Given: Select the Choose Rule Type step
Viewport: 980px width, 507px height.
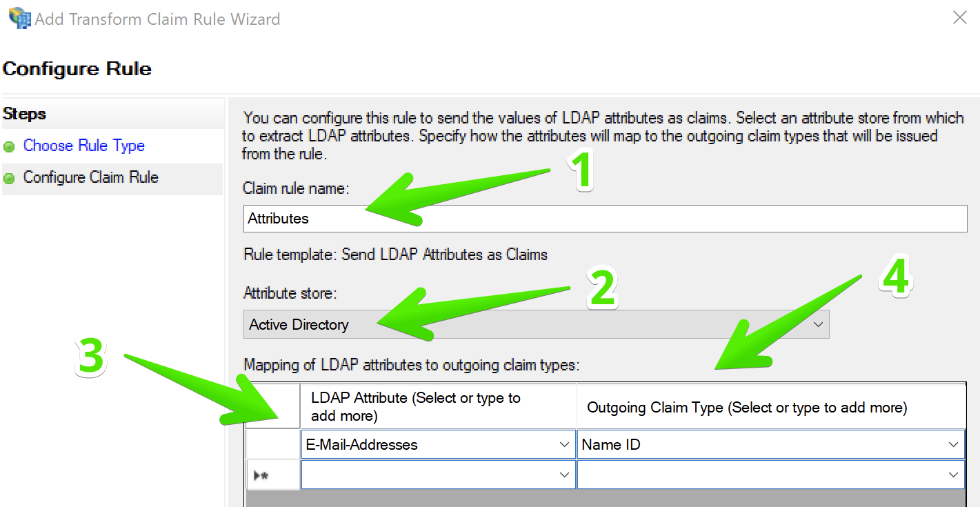Looking at the screenshot, I should point(84,146).
